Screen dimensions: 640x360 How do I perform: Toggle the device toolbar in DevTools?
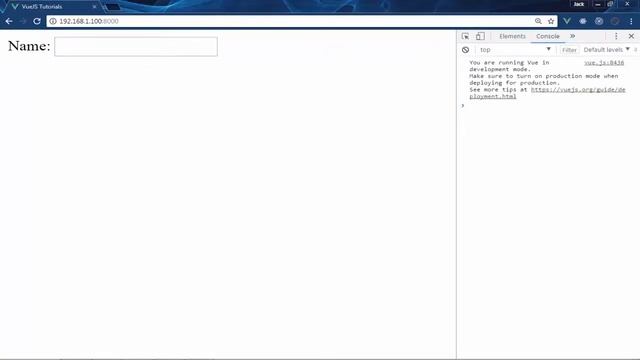tap(480, 36)
